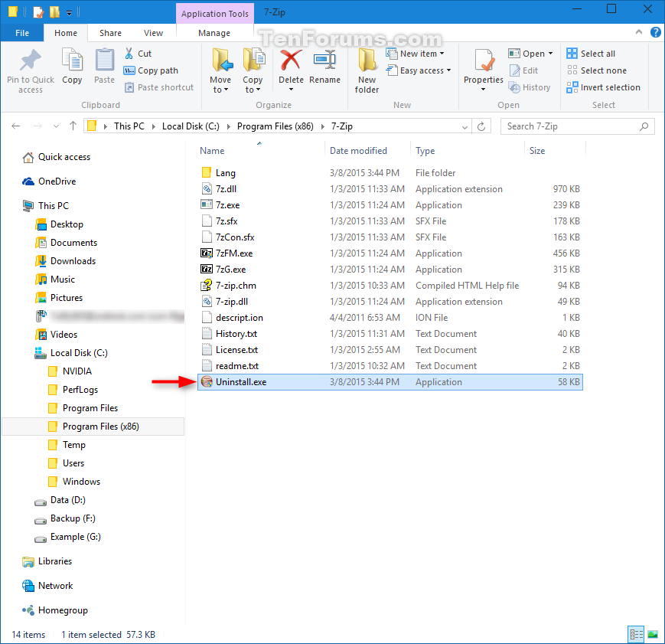665x644 pixels.
Task: Click Copy path in Clipboard group
Action: [x=151, y=70]
